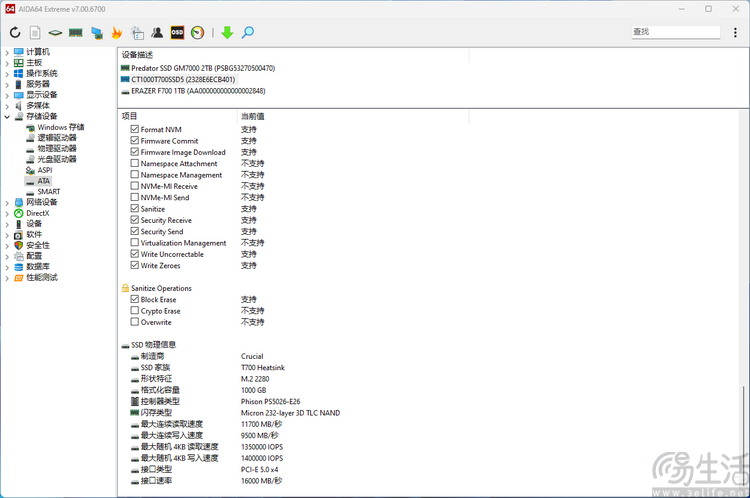Expand the 计算机 tree node
Screen dimensions: 750x498
(7, 52)
